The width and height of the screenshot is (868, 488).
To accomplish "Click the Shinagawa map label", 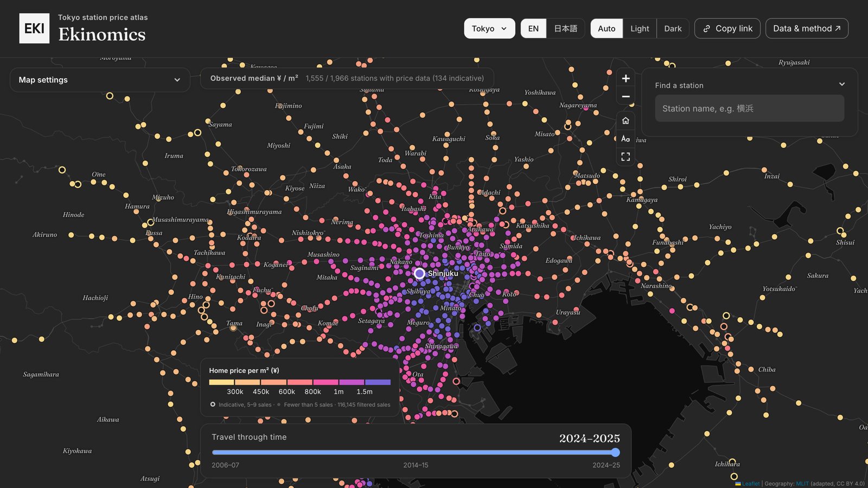I will click(x=442, y=346).
